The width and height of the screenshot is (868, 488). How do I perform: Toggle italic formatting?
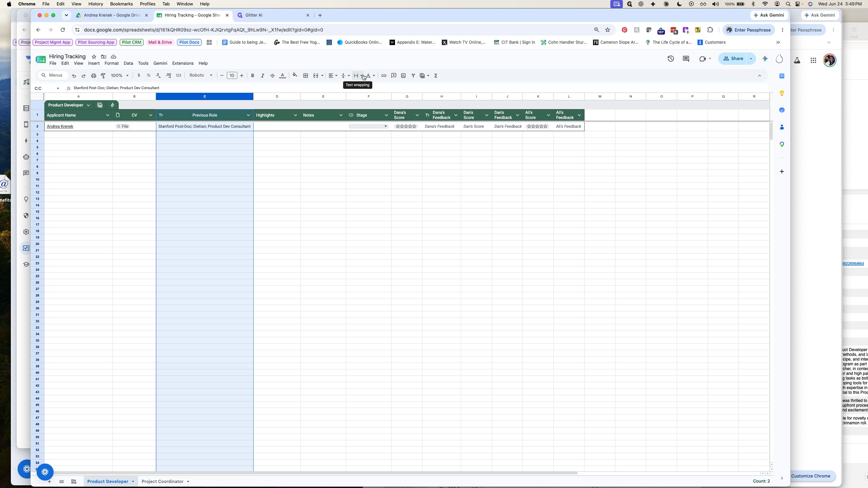tap(262, 76)
